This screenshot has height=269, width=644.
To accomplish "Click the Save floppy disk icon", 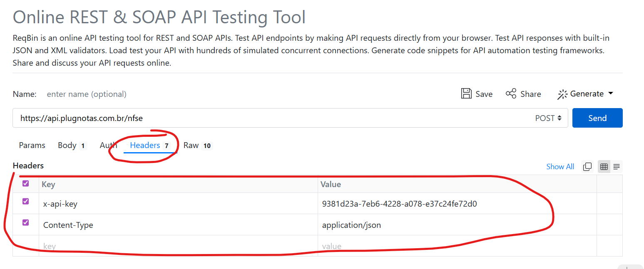I will point(466,94).
